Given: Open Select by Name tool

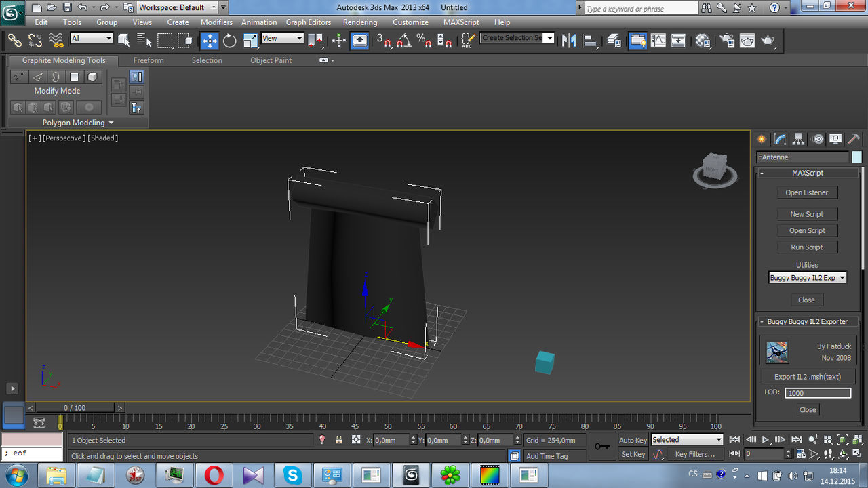Looking at the screenshot, I should [x=143, y=41].
